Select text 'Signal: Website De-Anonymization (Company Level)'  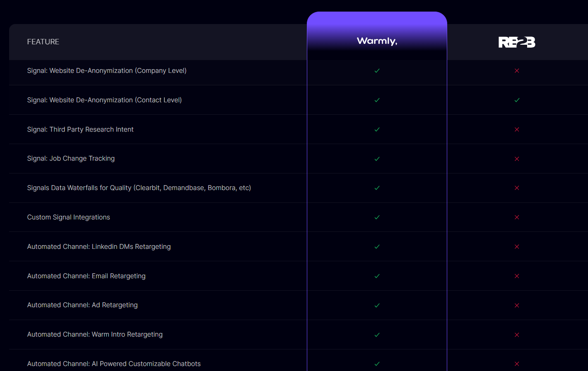pyautogui.click(x=107, y=71)
